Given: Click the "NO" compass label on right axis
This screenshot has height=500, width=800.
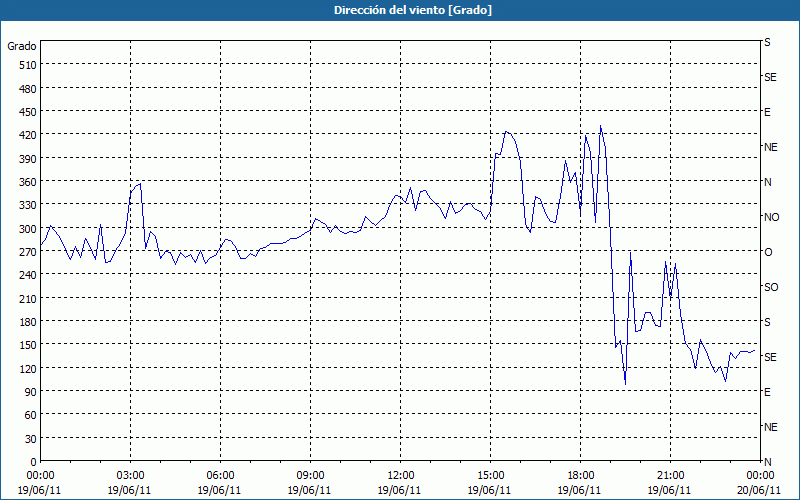Looking at the screenshot, I should click(772, 217).
